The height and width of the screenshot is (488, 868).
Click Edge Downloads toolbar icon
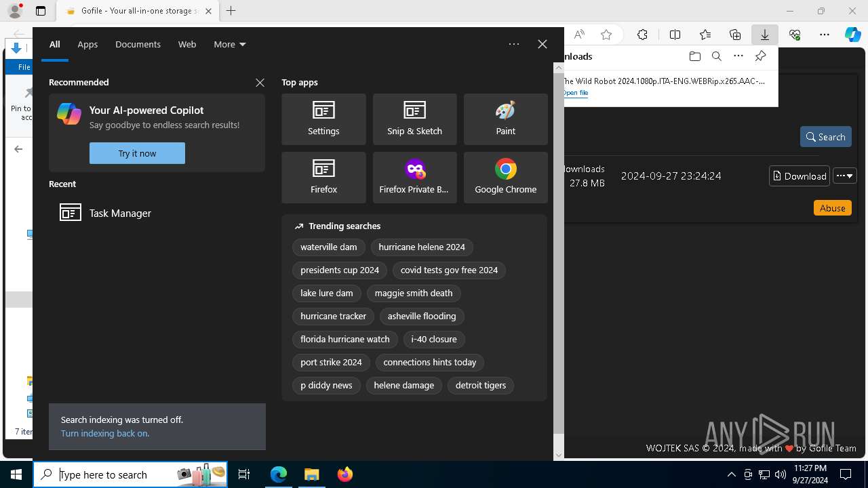coord(764,35)
